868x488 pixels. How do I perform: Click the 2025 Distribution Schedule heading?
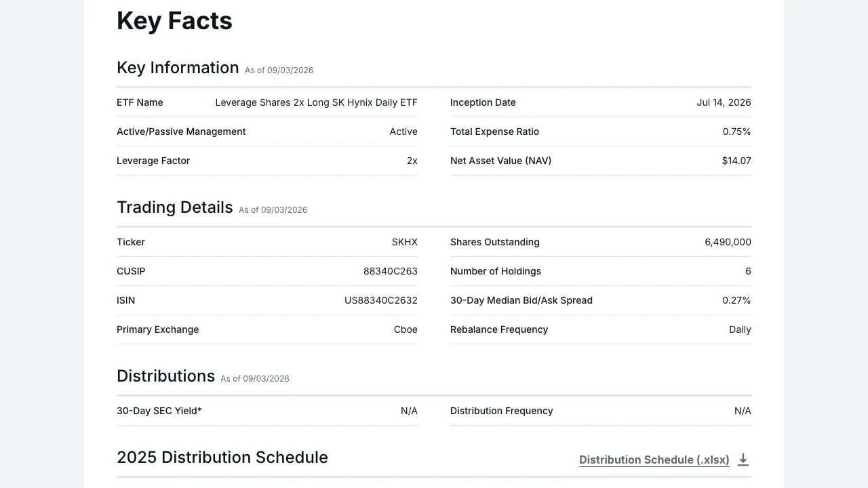coord(222,457)
